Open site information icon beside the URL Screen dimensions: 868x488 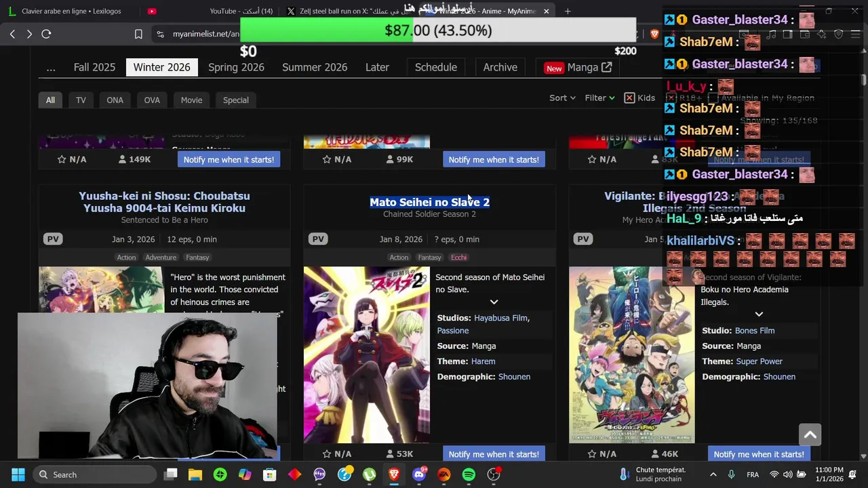click(x=160, y=34)
